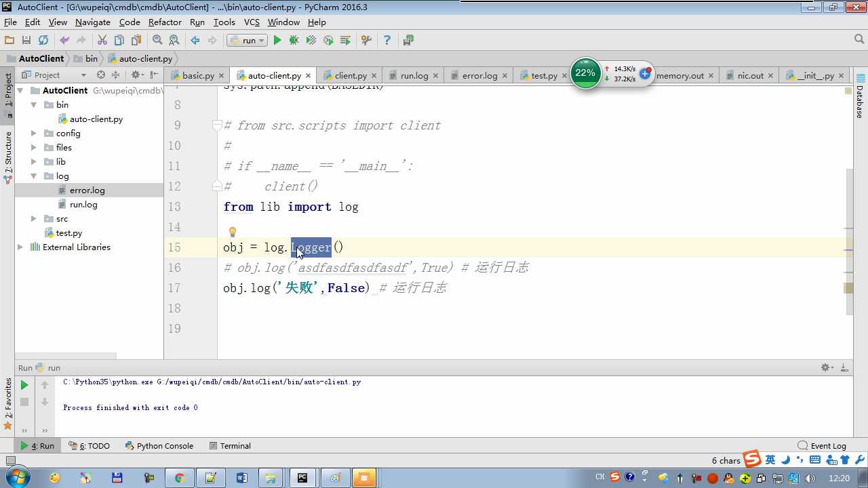Click the Replace toolbar icon
This screenshot has height=488, width=868.
pyautogui.click(x=174, y=41)
